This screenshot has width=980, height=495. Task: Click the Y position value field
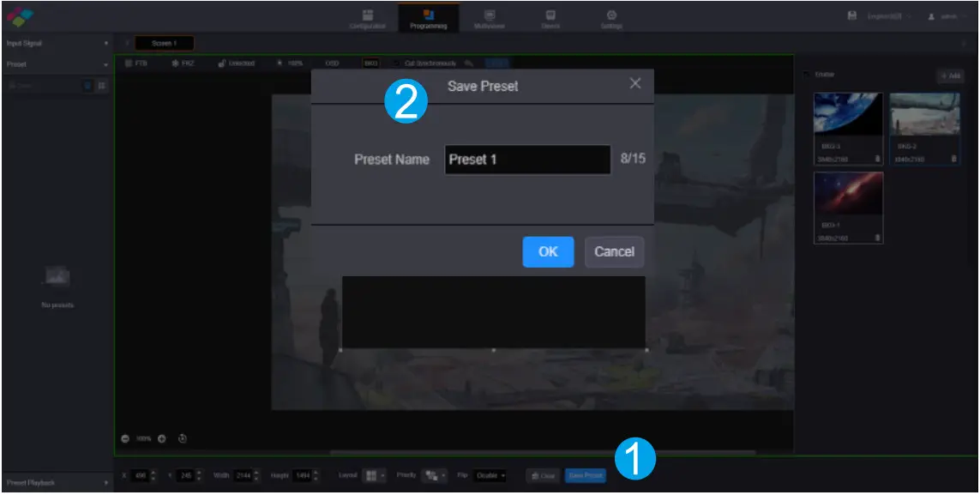coord(185,475)
